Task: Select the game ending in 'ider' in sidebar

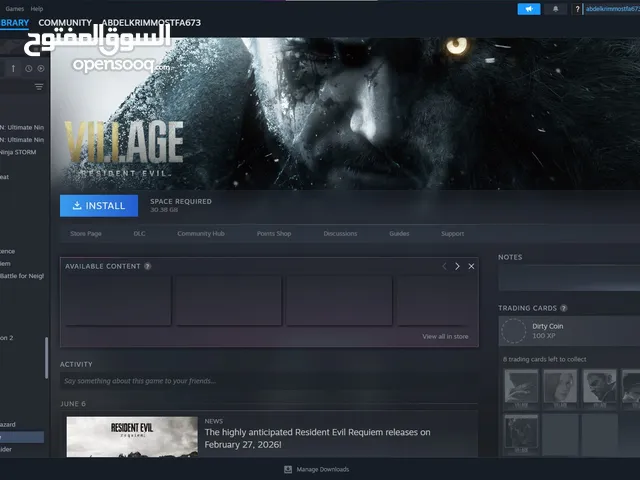Action: tap(6, 449)
